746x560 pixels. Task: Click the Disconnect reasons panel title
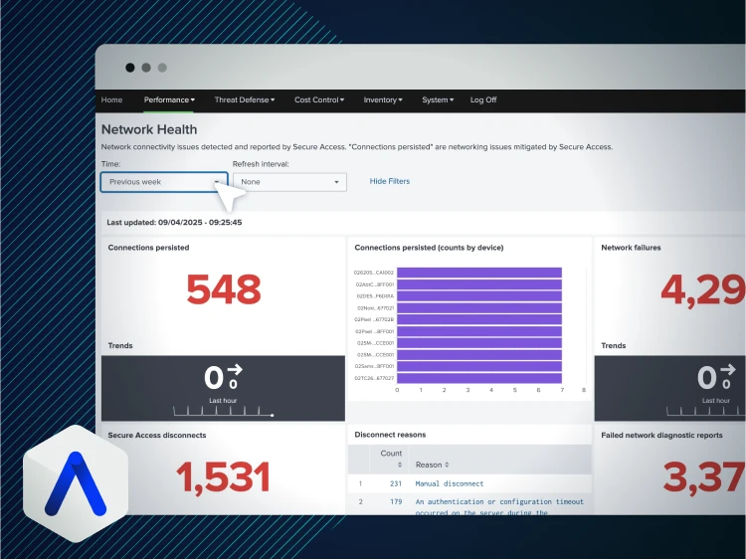[x=390, y=435]
